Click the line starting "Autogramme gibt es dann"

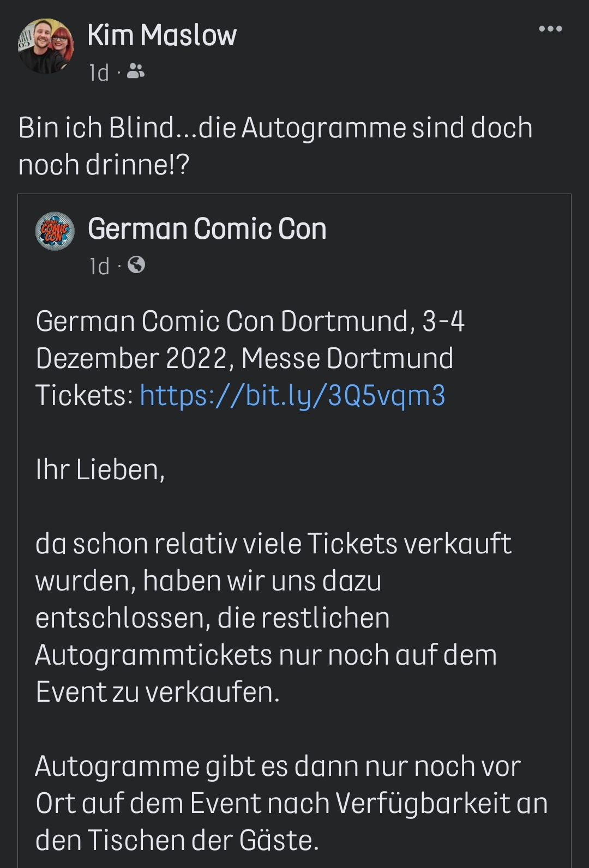[x=278, y=766]
